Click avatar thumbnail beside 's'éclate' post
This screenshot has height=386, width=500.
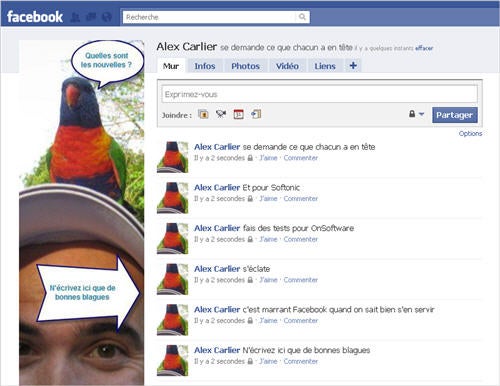tap(173, 279)
